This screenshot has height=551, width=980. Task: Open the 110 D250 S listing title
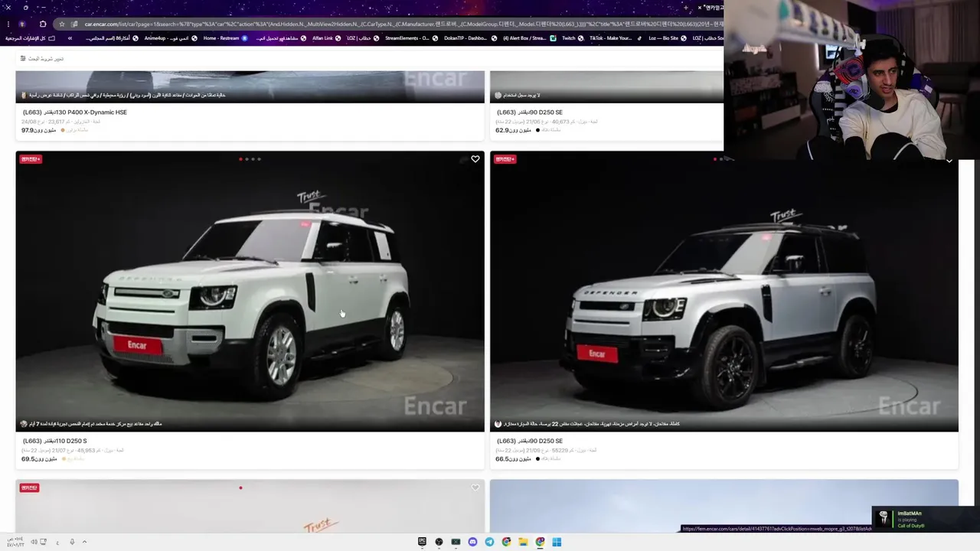[x=54, y=441]
